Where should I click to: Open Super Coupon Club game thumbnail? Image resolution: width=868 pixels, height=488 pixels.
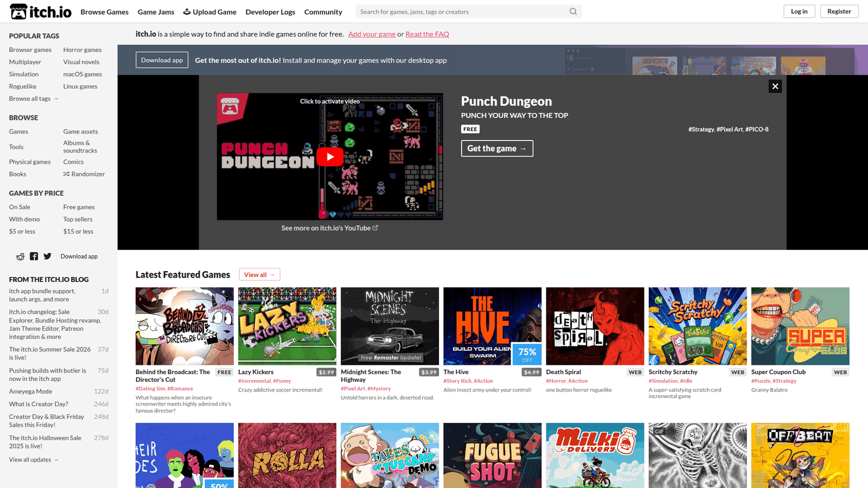(x=800, y=326)
